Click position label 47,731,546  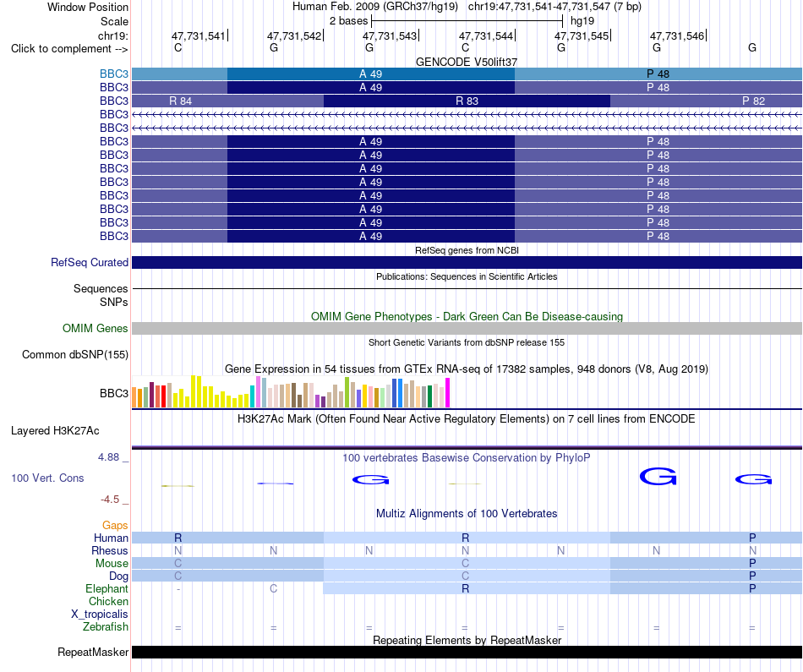point(677,36)
